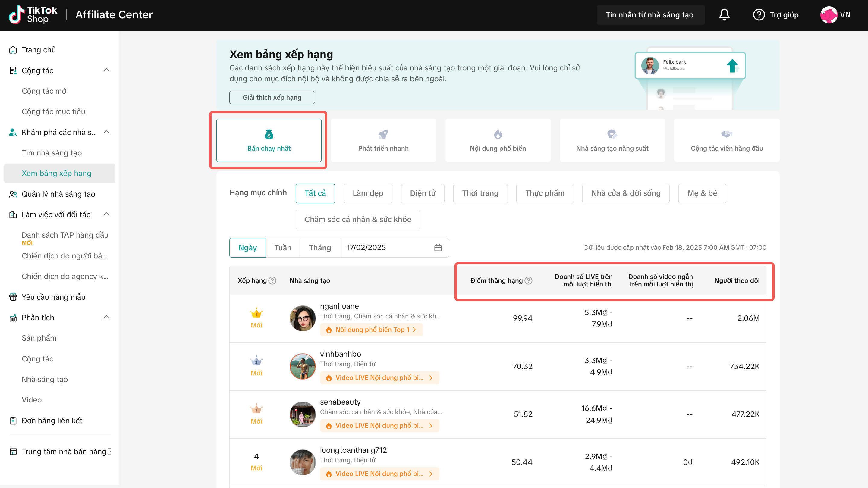Click the Xếp hạng info question mark
The height and width of the screenshot is (488, 868).
click(272, 280)
